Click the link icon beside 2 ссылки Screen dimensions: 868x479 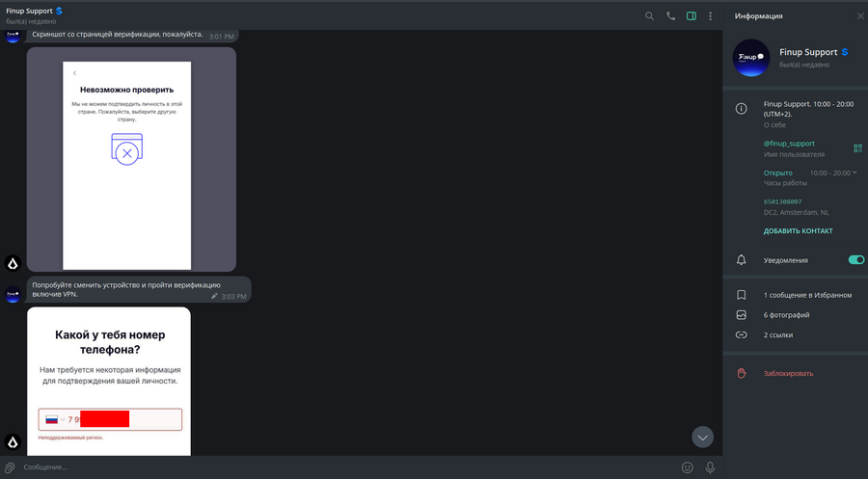tap(742, 335)
